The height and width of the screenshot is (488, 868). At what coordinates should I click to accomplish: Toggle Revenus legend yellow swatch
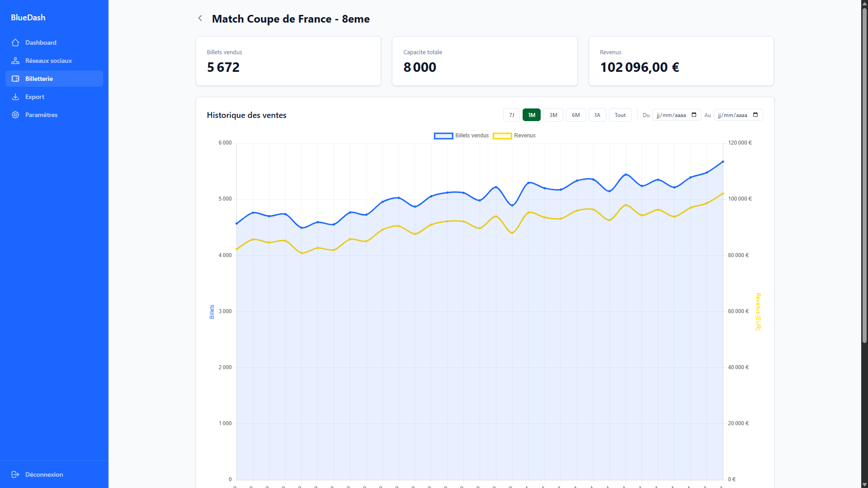(x=502, y=136)
